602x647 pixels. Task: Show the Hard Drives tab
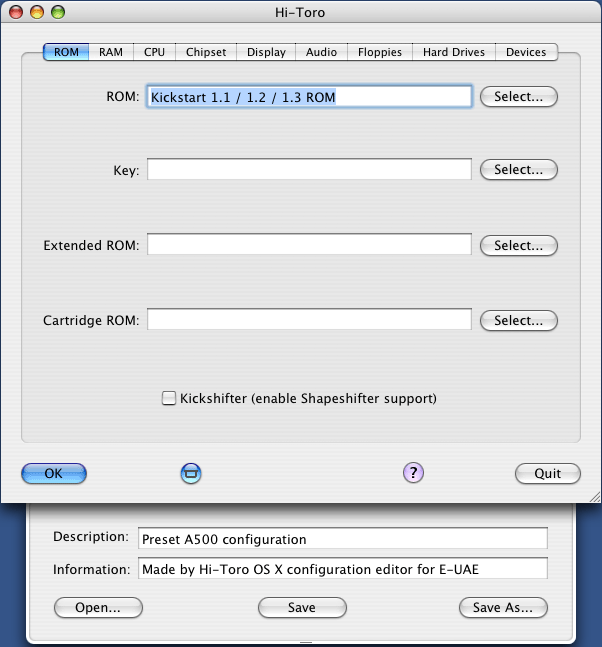point(454,52)
